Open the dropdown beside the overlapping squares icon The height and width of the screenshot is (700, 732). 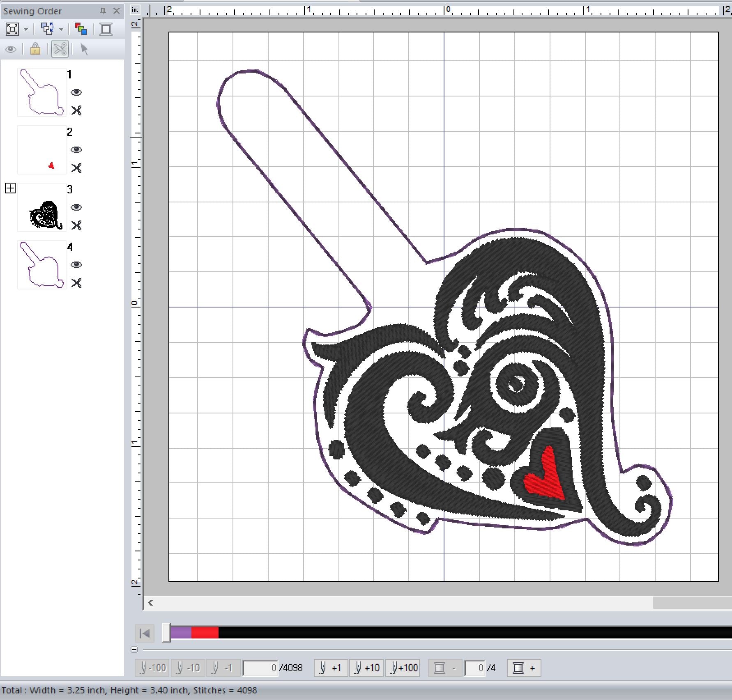coord(61,30)
